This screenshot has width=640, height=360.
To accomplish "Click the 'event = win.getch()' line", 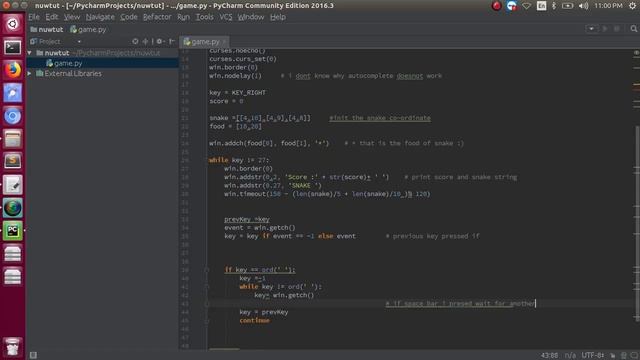I will click(x=259, y=228).
